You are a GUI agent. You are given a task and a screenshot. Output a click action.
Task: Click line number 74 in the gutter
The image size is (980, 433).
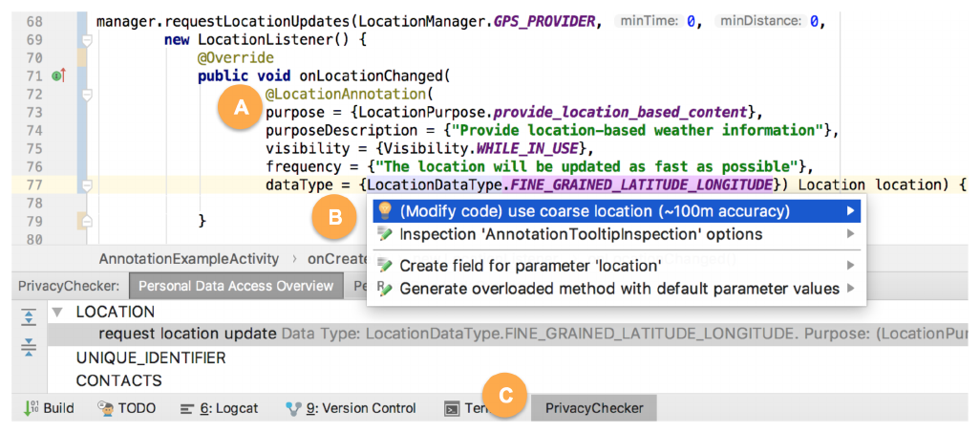35,131
